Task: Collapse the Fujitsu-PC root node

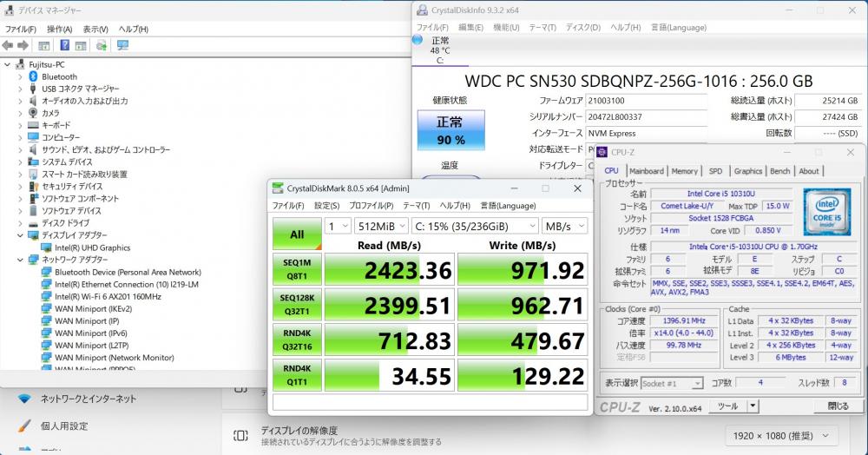Action: pos(7,64)
